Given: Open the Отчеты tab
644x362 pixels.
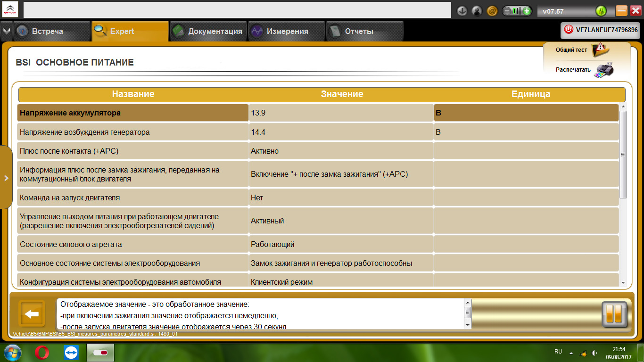Looking at the screenshot, I should [365, 31].
